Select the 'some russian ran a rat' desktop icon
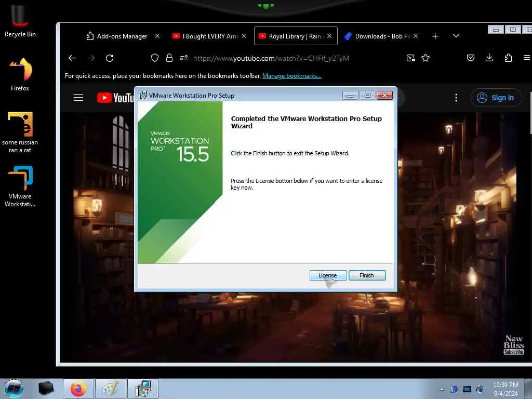The height and width of the screenshot is (399, 532). [x=20, y=132]
